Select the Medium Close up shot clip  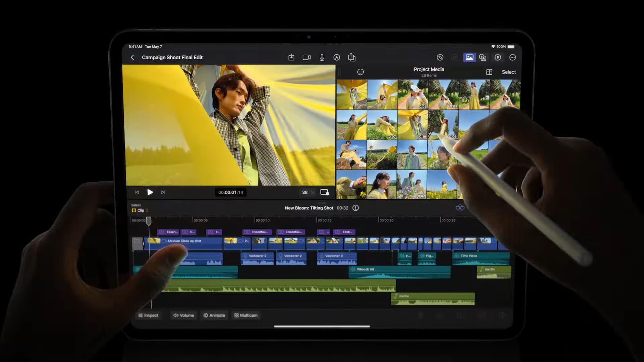coord(183,243)
